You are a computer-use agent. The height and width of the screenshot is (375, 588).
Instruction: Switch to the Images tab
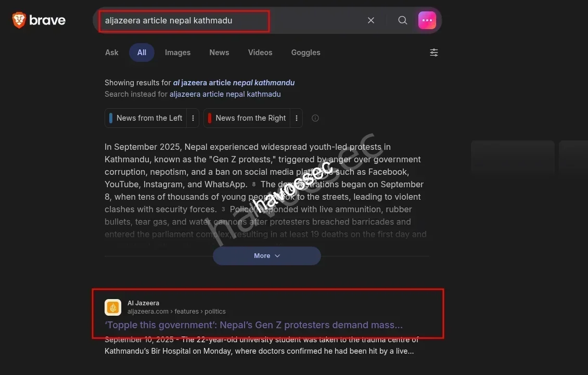click(x=177, y=53)
